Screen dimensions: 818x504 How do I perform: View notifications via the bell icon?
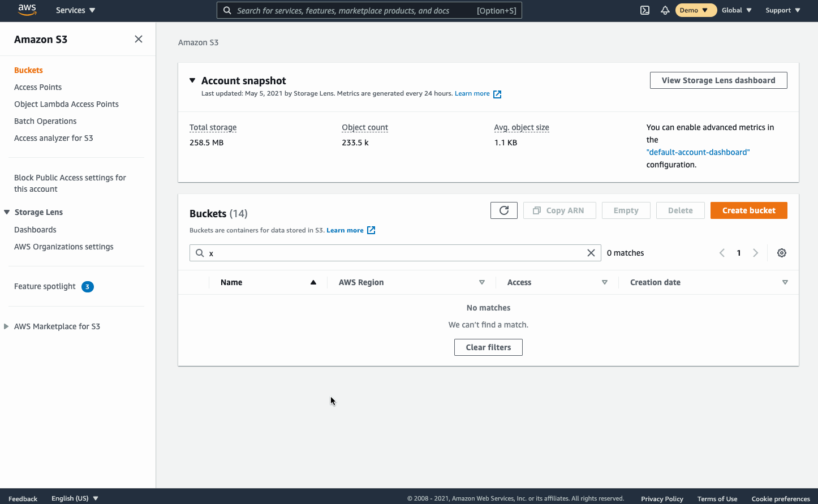pyautogui.click(x=665, y=10)
